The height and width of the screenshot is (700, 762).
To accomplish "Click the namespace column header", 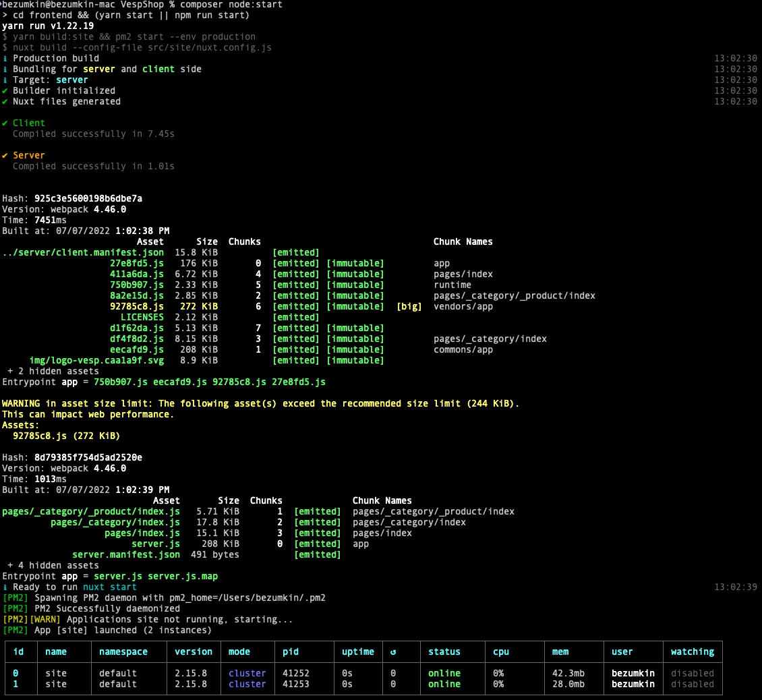I will (123, 652).
